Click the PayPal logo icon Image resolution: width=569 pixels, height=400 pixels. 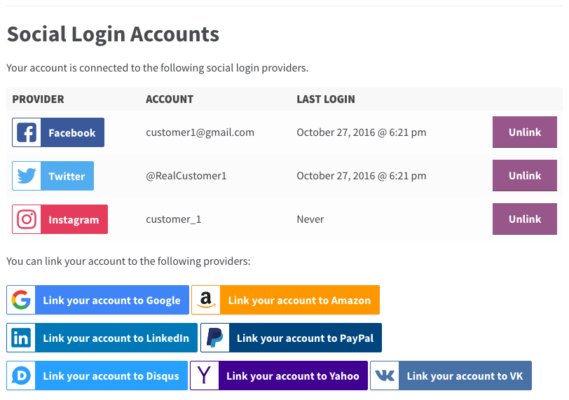(215, 338)
